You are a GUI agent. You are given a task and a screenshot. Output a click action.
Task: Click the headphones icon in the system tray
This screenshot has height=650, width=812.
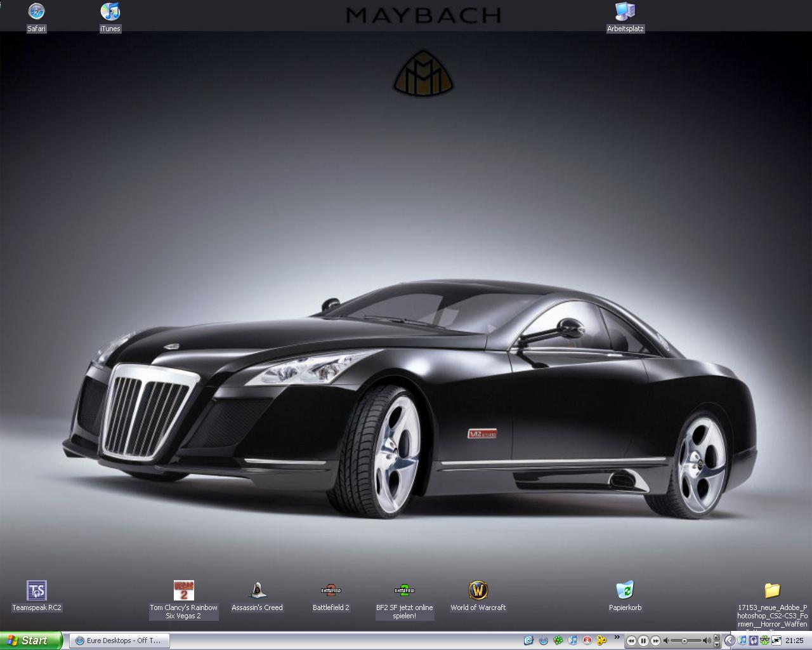(754, 641)
